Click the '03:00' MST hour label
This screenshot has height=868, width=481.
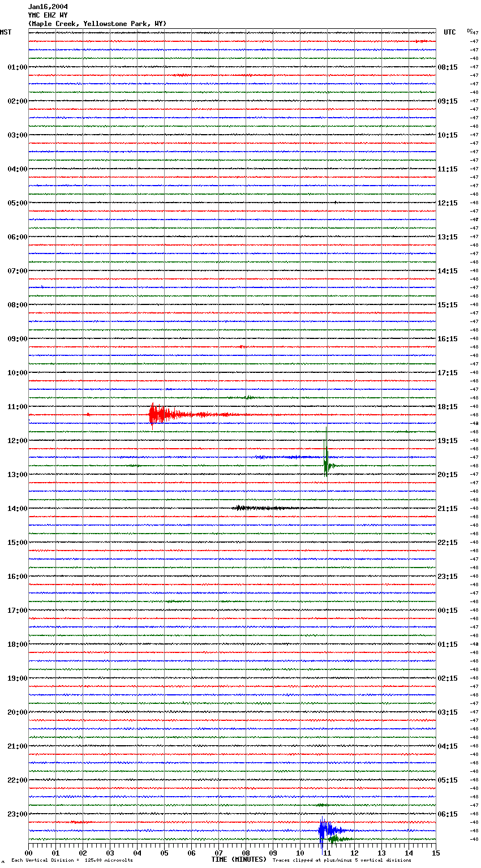[x=17, y=135]
